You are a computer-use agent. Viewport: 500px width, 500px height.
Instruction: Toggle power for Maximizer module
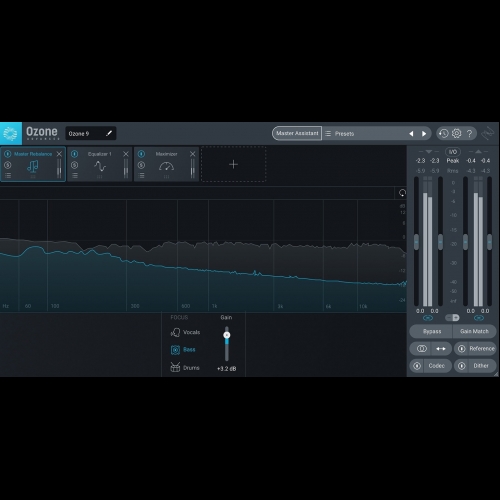coord(141,154)
